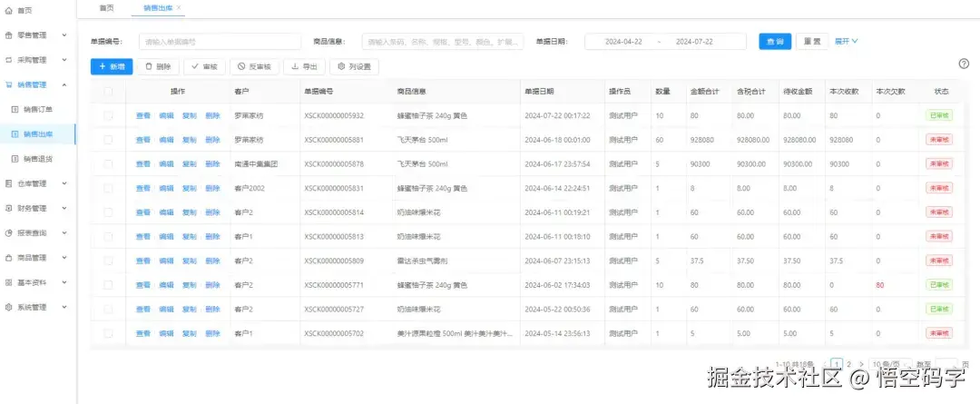Image resolution: width=980 pixels, height=404 pixels.
Task: Click the trash icon on toolbar 删除 button
Action: pos(149,66)
